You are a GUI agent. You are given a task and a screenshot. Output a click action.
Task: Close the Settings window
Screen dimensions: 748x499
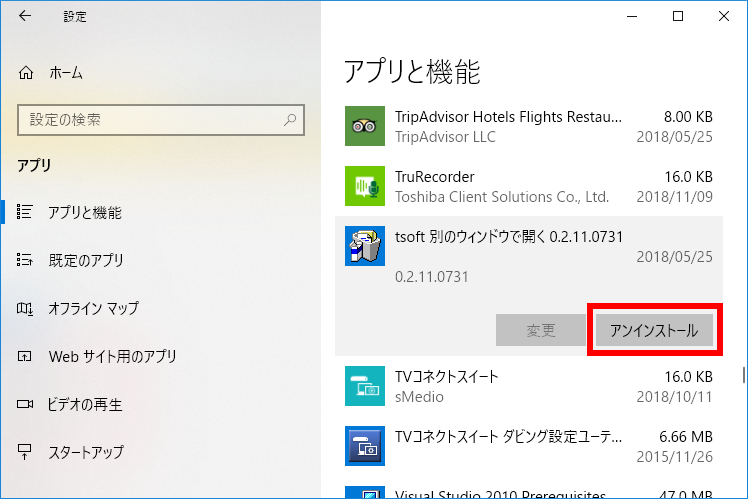[x=724, y=16]
